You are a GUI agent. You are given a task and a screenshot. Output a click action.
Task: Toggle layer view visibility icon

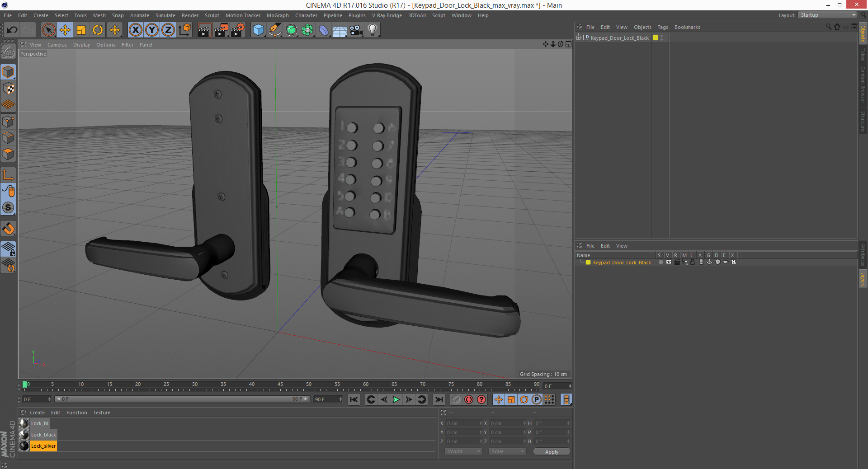tap(669, 262)
